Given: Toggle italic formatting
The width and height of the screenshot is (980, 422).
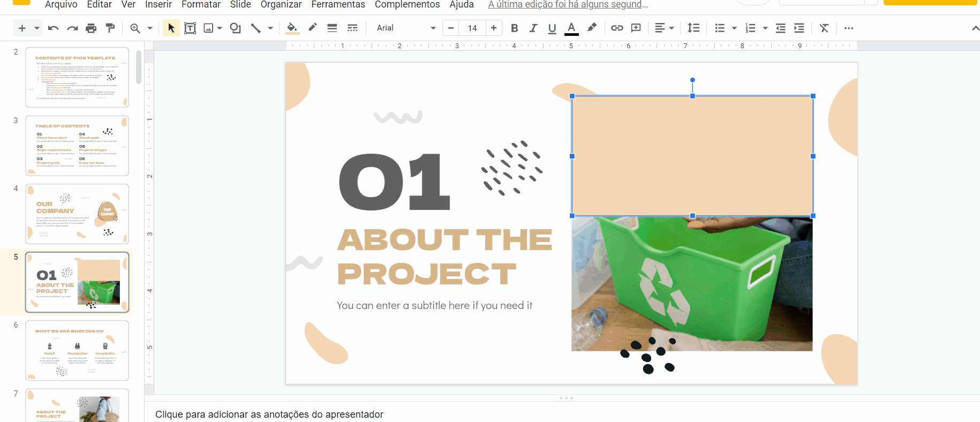Looking at the screenshot, I should [533, 28].
